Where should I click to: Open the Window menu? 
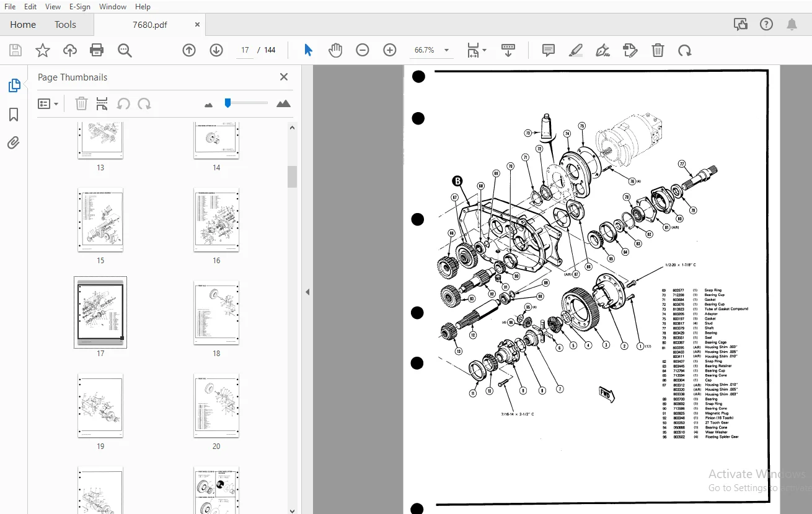(x=113, y=7)
